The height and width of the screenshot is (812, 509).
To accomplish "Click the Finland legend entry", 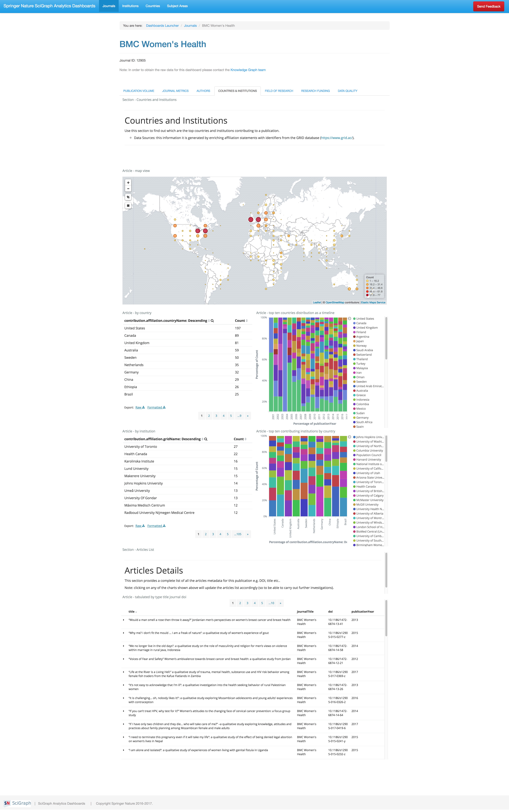I will [361, 332].
